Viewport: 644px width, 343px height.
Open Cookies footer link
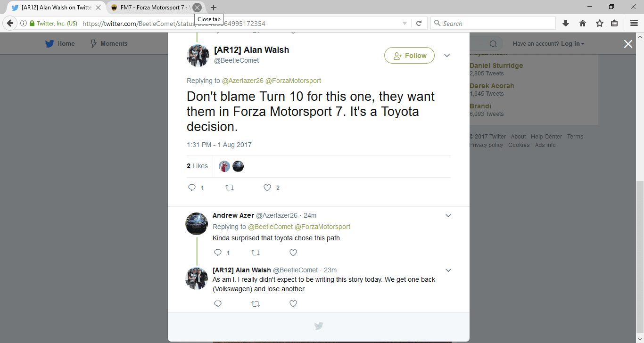[x=519, y=145]
